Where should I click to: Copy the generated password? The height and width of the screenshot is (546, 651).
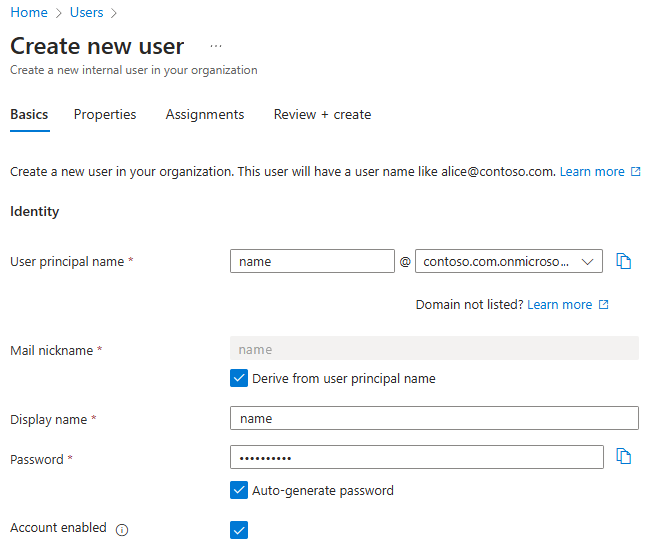624,457
